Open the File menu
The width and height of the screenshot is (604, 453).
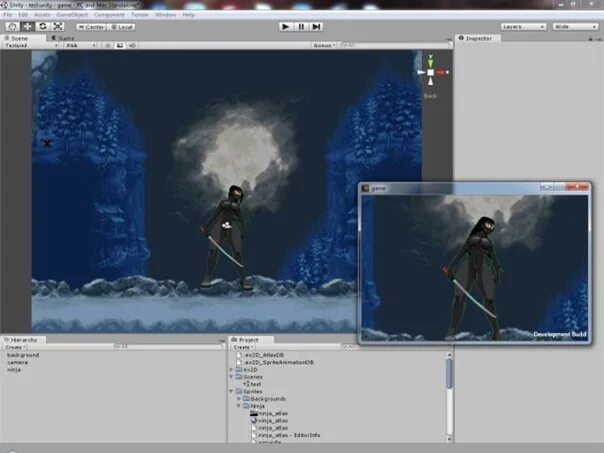[x=7, y=15]
